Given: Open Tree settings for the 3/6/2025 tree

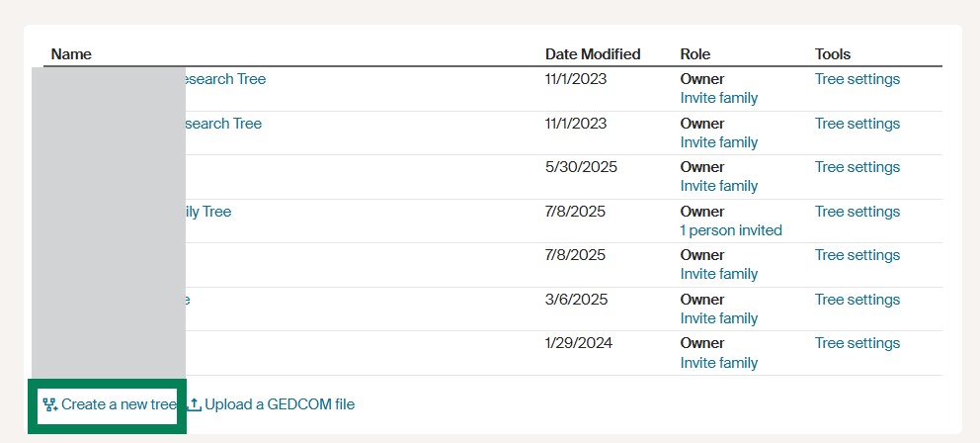Looking at the screenshot, I should 857,300.
